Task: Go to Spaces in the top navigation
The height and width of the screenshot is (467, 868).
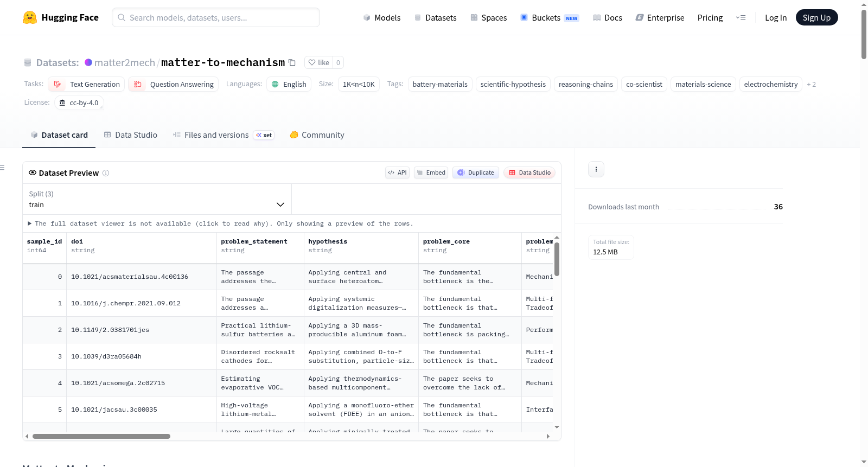Action: [489, 17]
